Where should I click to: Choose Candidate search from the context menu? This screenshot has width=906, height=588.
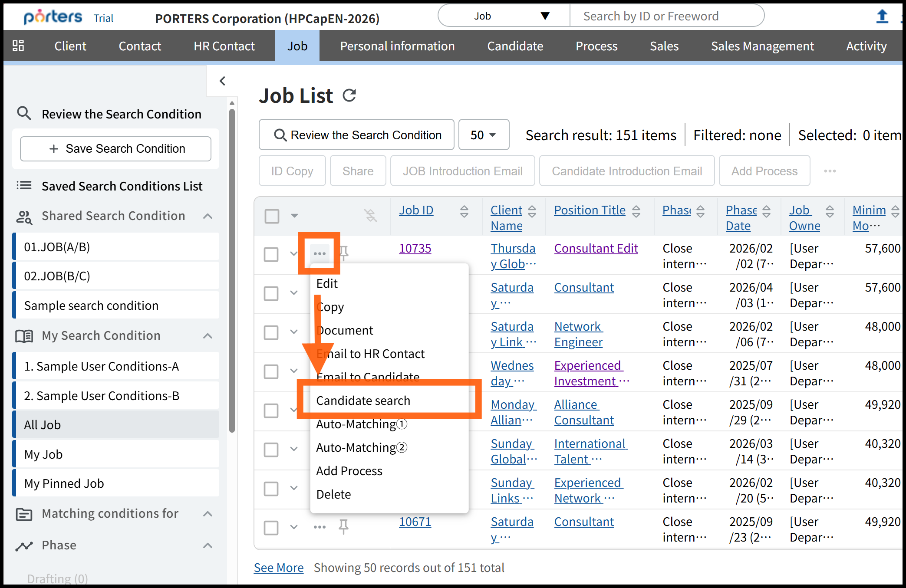363,400
